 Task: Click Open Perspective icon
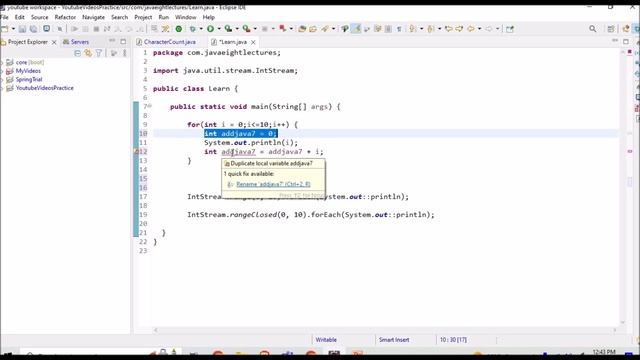click(611, 29)
